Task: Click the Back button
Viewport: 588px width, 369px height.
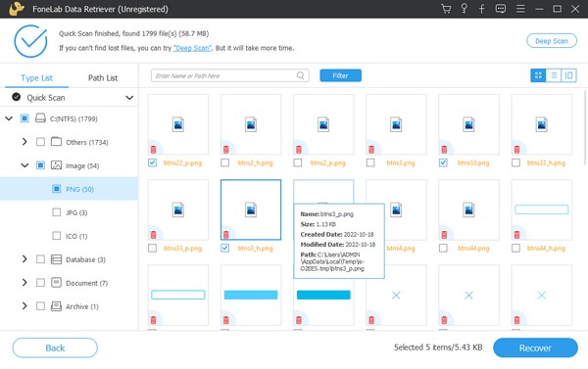Action: [55, 348]
